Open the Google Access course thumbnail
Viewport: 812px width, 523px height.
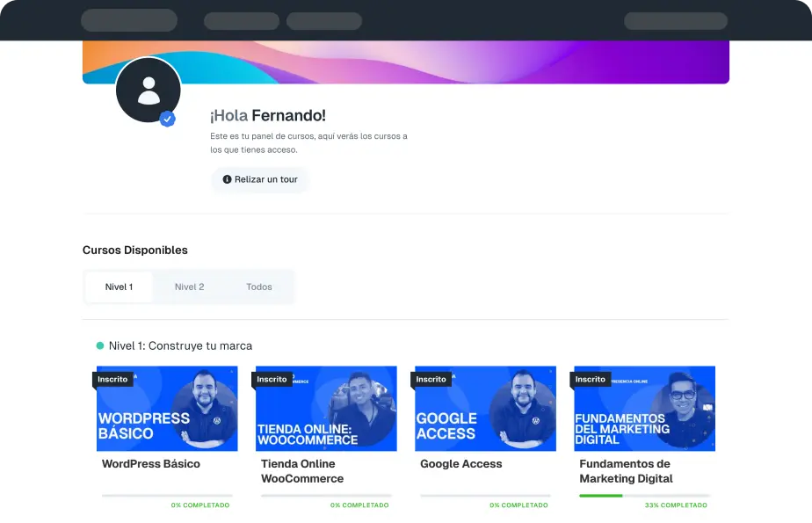[x=486, y=409]
